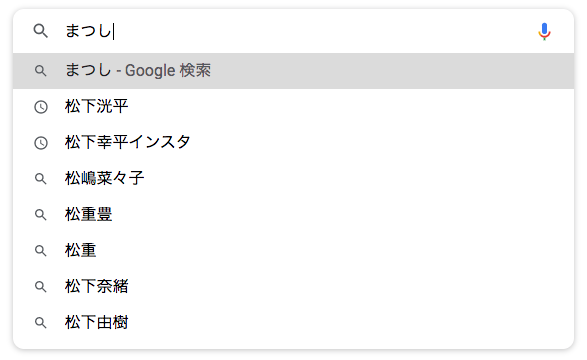587x360 pixels.
Task: Pick the 松下奈緒 suggestion
Action: [x=294, y=286]
